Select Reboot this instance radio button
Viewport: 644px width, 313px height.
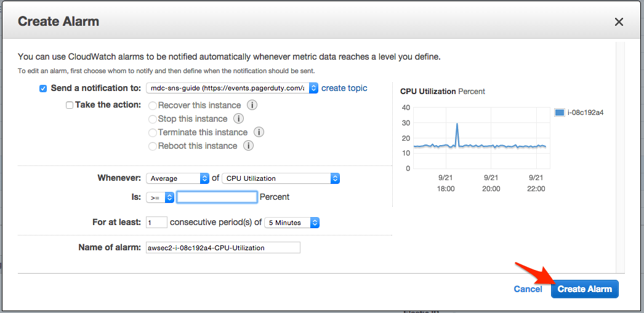[153, 146]
